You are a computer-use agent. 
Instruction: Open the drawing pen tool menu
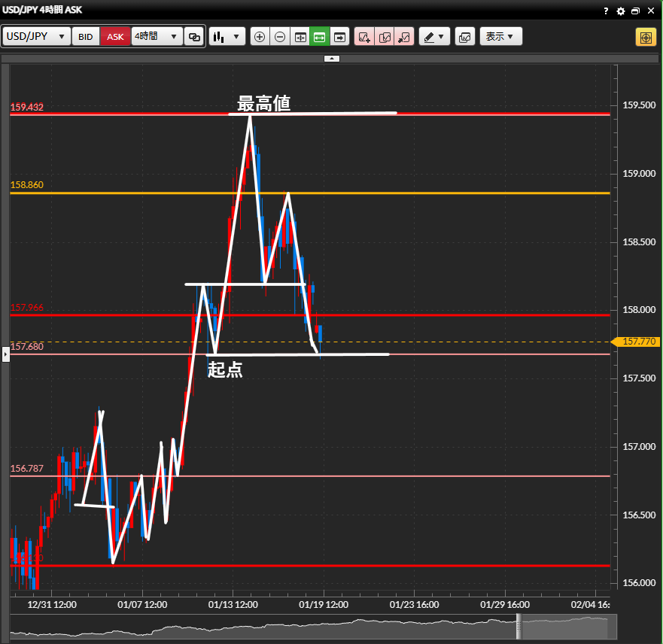pos(433,37)
